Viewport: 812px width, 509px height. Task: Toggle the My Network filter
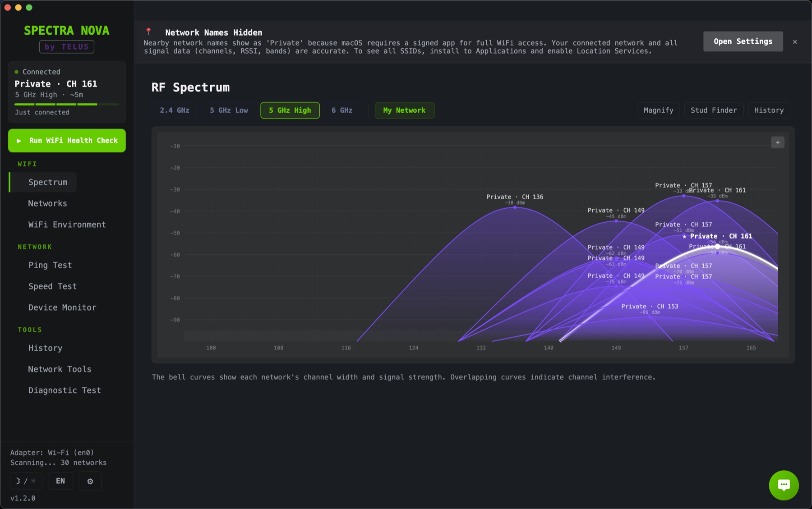pyautogui.click(x=404, y=110)
